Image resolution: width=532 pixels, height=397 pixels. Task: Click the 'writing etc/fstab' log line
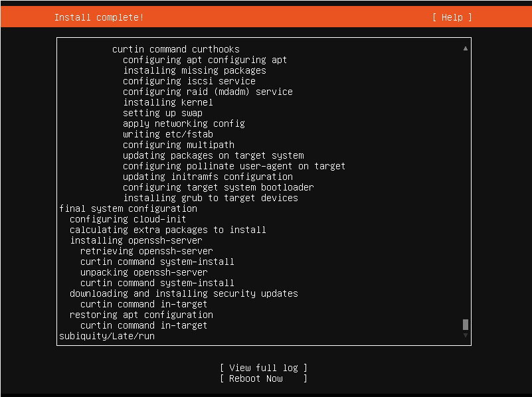(x=168, y=134)
